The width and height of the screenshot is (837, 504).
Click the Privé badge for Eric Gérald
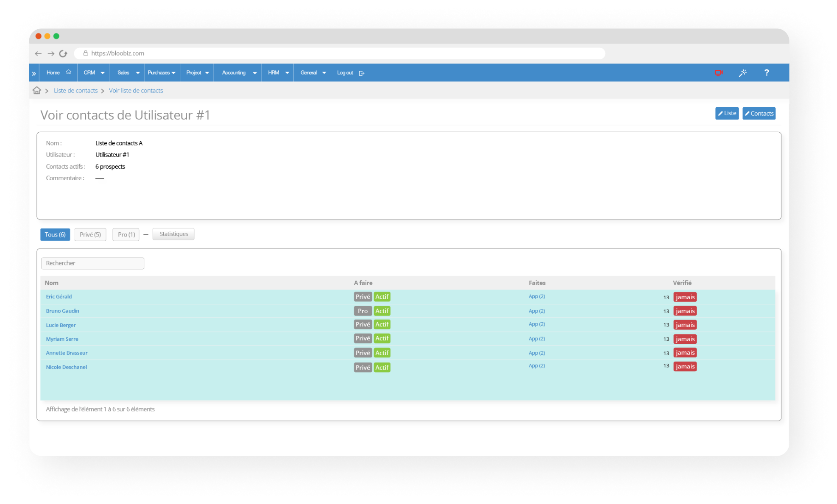[363, 297]
